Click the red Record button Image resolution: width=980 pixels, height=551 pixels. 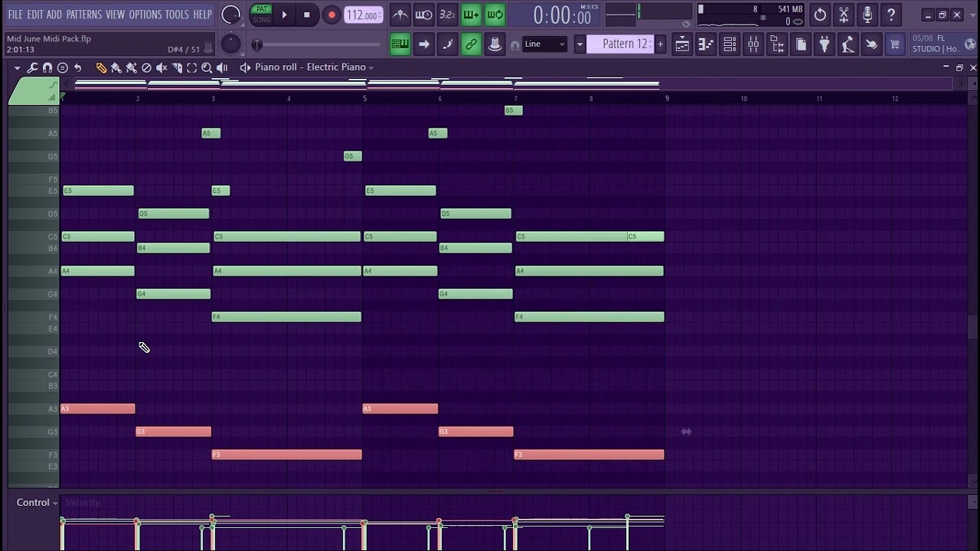click(x=332, y=15)
